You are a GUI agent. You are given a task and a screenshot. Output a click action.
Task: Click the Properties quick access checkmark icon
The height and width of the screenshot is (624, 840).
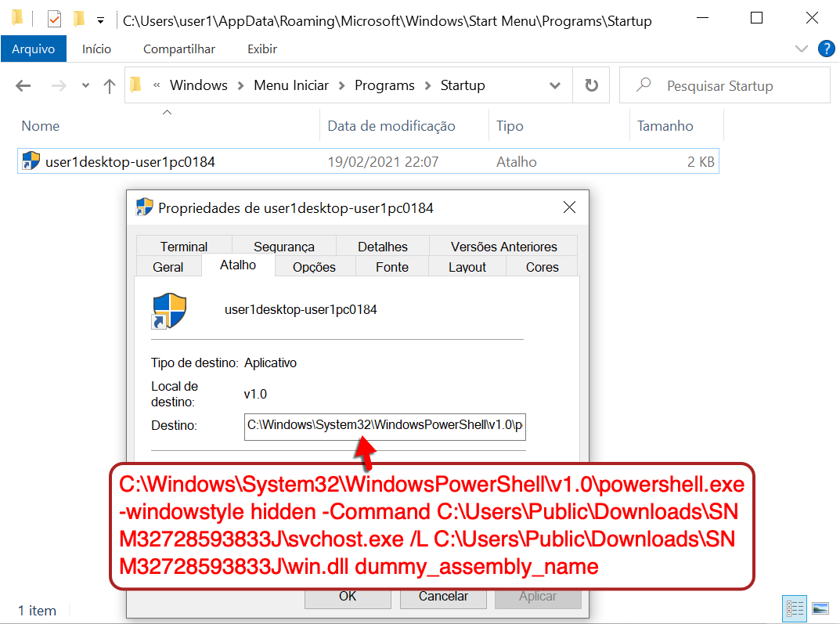(x=54, y=20)
